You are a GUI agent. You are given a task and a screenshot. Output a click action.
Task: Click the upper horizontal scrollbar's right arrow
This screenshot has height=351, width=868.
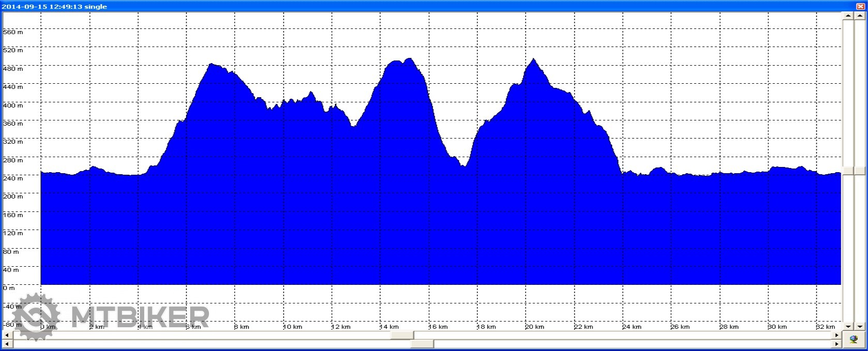837,335
